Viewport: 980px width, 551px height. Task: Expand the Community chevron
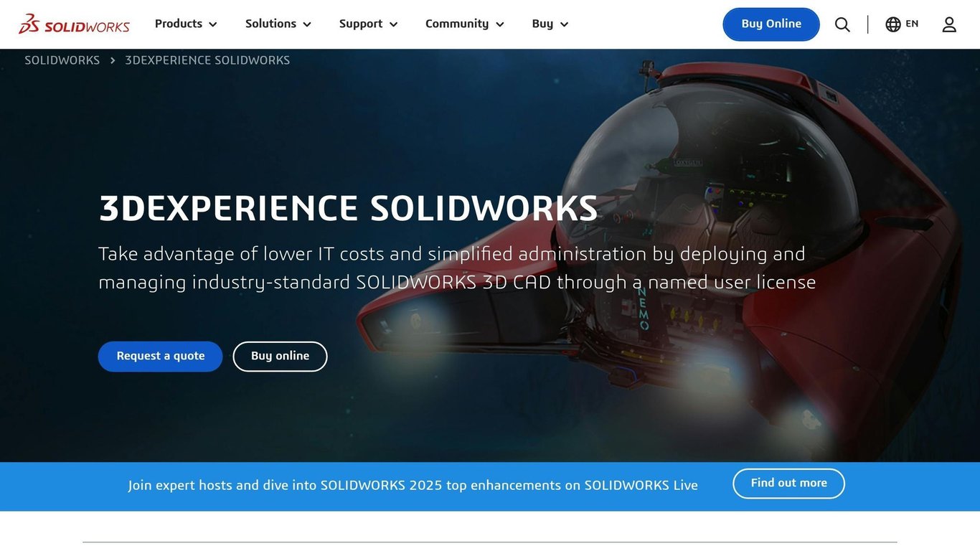pos(500,24)
